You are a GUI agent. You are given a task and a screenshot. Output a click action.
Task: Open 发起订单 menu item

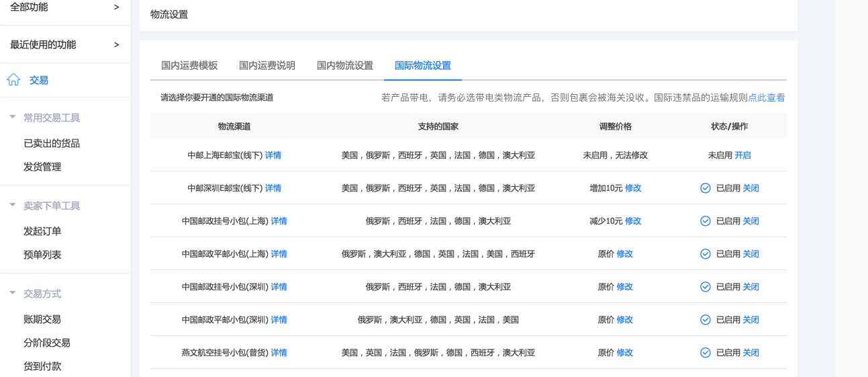tap(42, 231)
